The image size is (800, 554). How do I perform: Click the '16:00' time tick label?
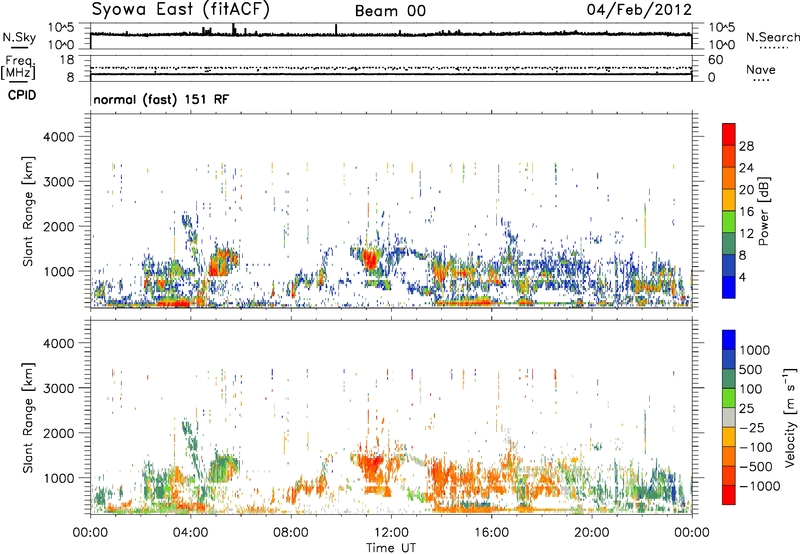coord(491,533)
